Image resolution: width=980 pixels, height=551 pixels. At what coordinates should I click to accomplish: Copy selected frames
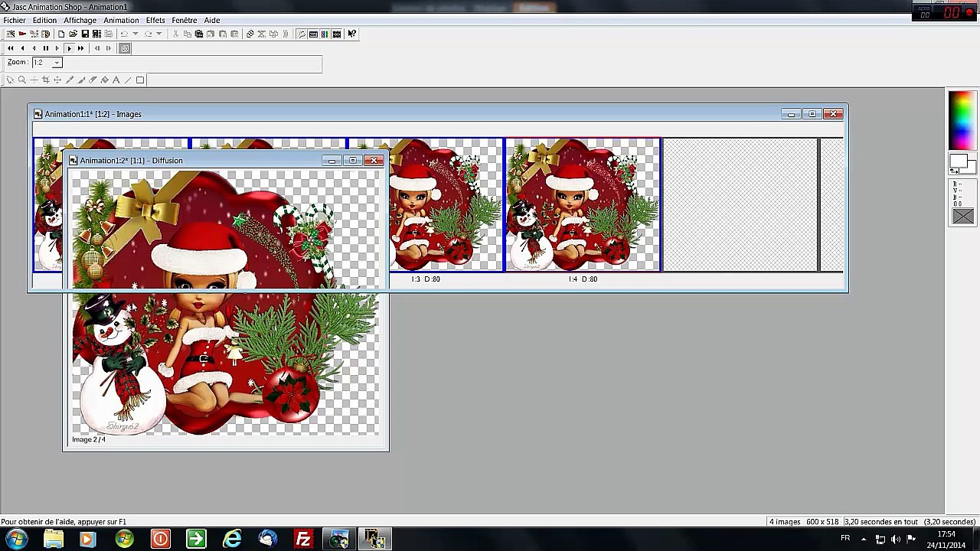(187, 34)
